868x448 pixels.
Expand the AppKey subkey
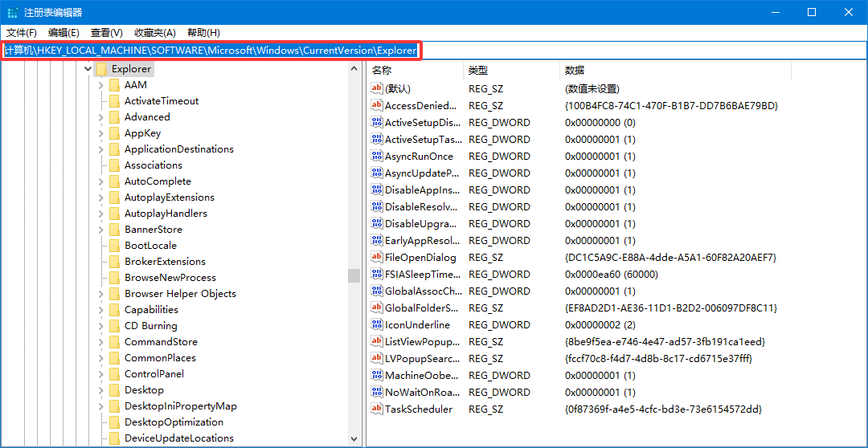coord(100,133)
